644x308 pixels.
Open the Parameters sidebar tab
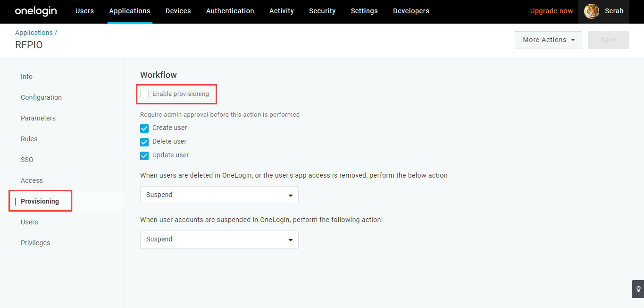click(38, 118)
